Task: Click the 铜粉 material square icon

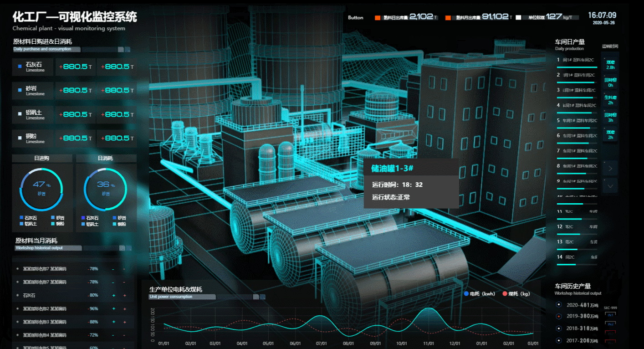Action: coord(20,138)
